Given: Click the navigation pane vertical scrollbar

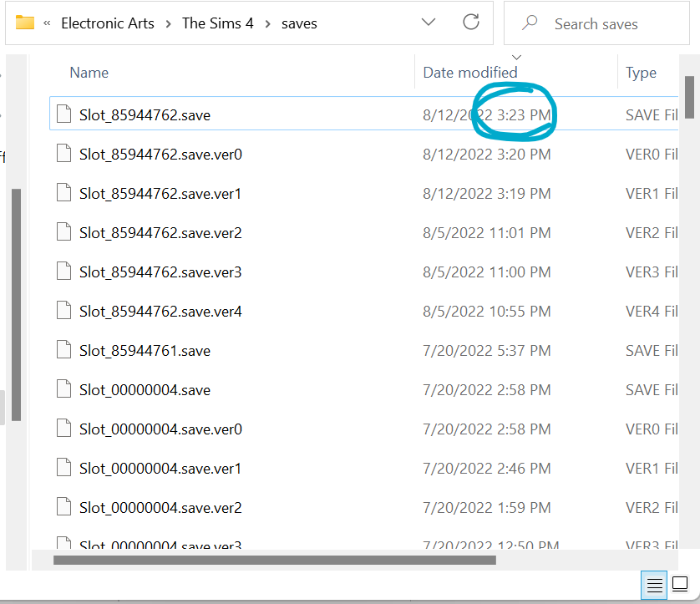Looking at the screenshot, I should coord(17,305).
